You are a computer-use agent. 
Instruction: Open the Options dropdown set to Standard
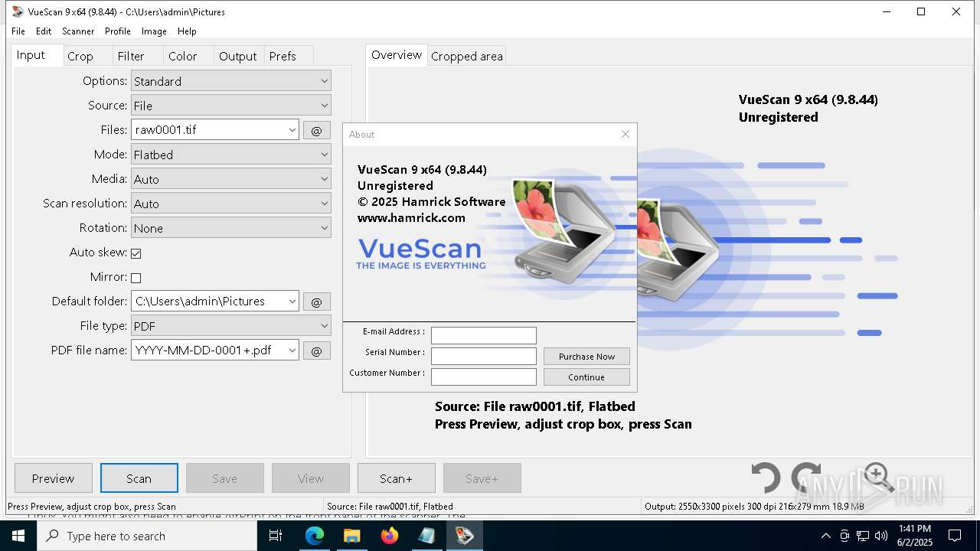[231, 81]
